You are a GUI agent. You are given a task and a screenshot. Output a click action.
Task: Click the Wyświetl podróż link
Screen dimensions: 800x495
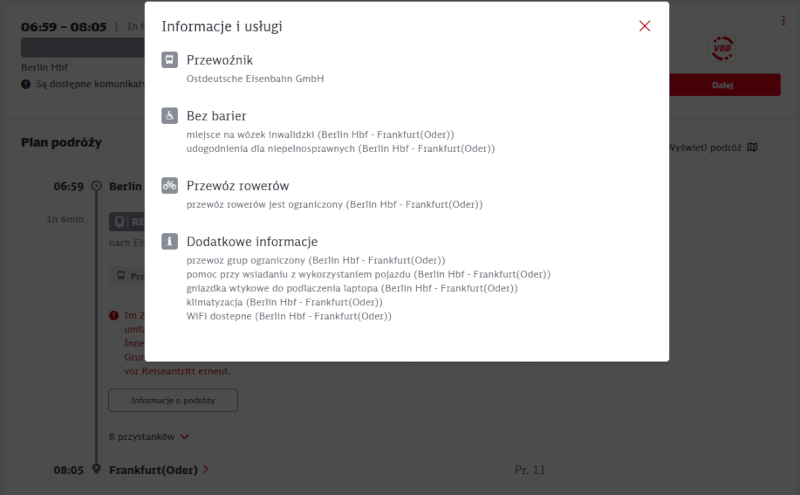pyautogui.click(x=705, y=147)
